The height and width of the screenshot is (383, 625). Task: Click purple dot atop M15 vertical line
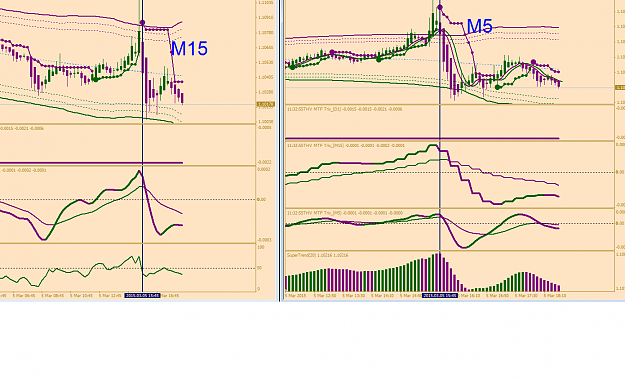coord(143,23)
